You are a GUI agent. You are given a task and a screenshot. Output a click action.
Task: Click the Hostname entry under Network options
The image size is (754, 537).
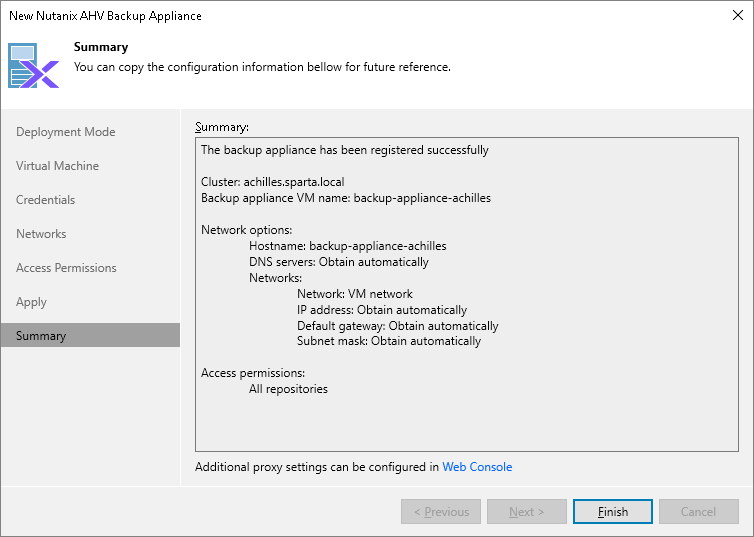pos(347,246)
